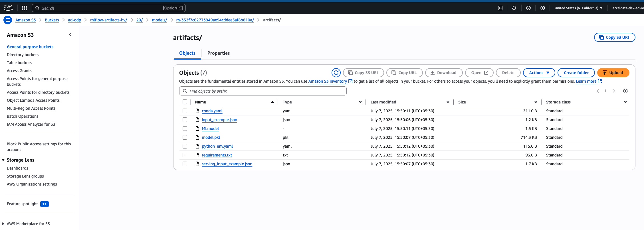Viewport: 644px width, 230px height.
Task: Click the Create folder button
Action: pos(576,73)
